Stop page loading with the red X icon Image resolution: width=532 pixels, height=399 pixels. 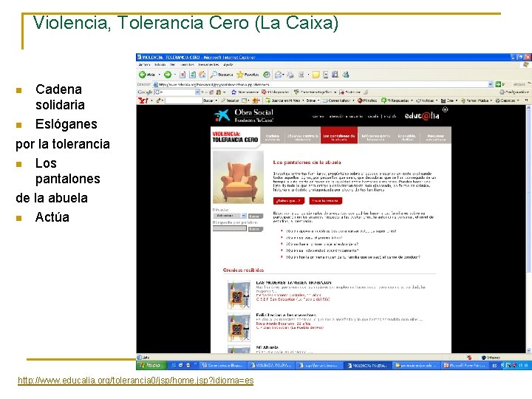coord(183,75)
